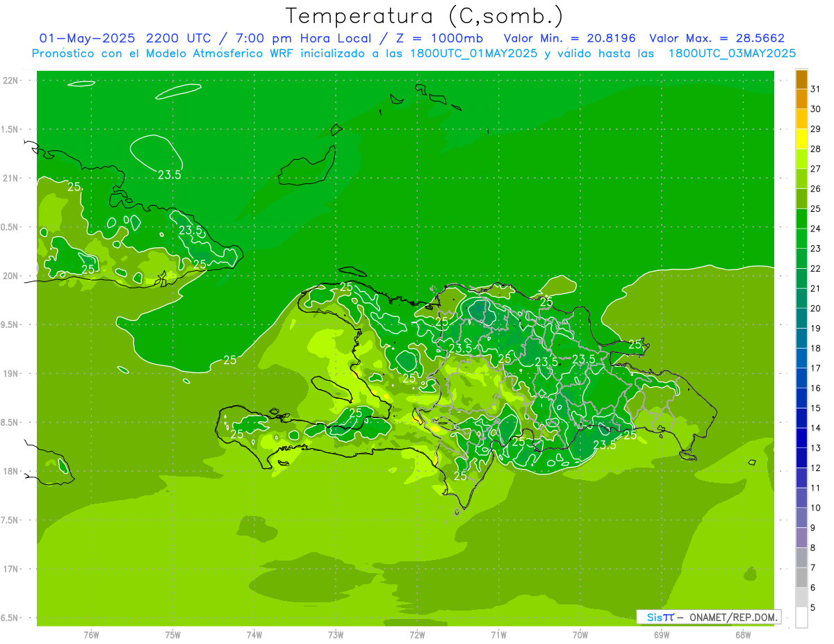Click the '73W' longitude label
The width and height of the screenshot is (834, 644).
336,635
